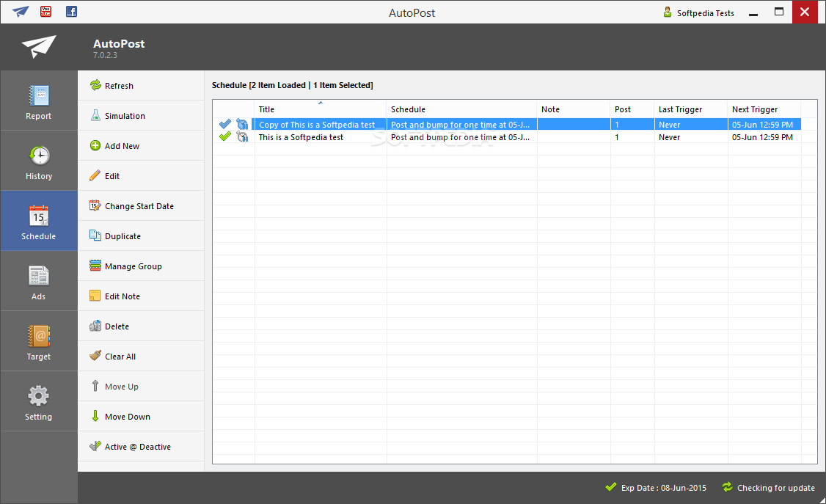The width and height of the screenshot is (826, 504).
Task: Click the AutoPost paper plane logo
Action: 39,46
